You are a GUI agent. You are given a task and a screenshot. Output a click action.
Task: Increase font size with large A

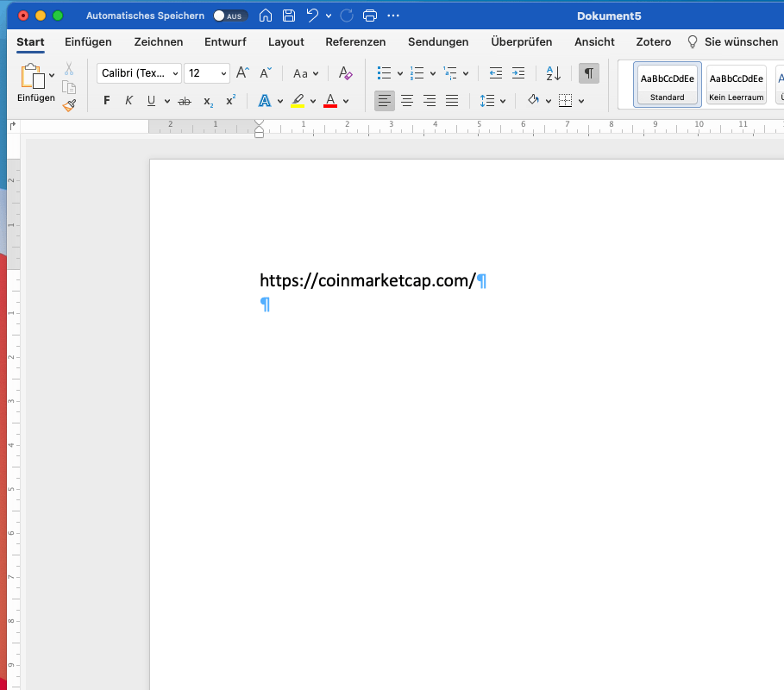242,73
